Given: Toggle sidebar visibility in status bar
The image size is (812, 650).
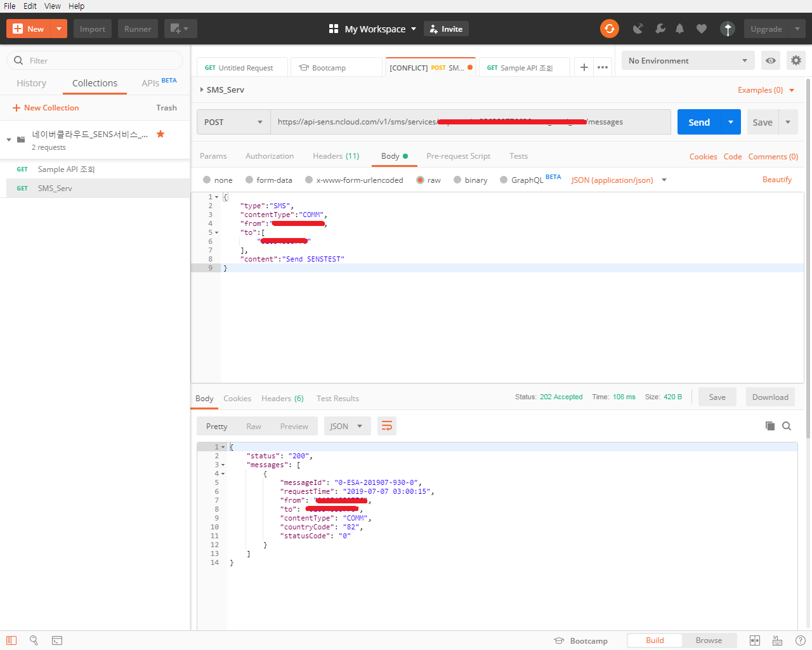Looking at the screenshot, I should (x=11, y=640).
